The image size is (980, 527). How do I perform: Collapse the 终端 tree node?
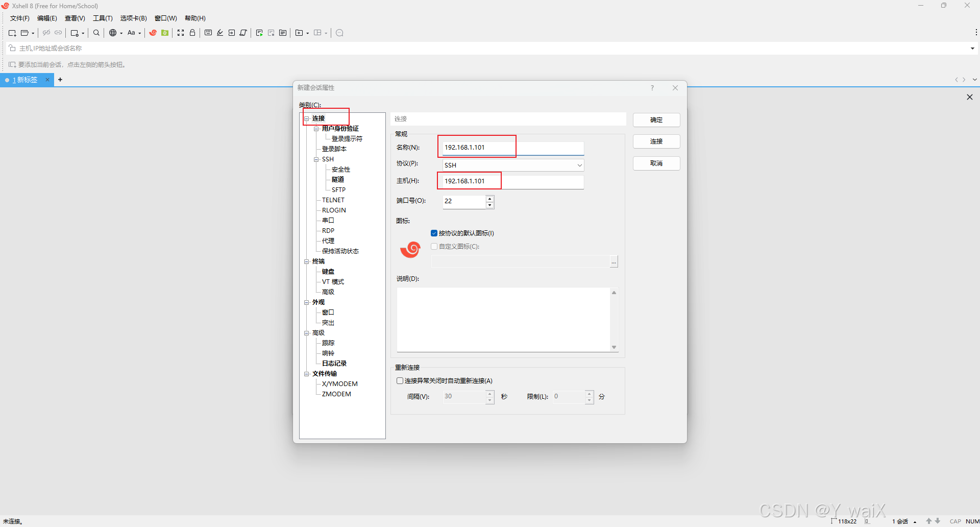point(307,261)
